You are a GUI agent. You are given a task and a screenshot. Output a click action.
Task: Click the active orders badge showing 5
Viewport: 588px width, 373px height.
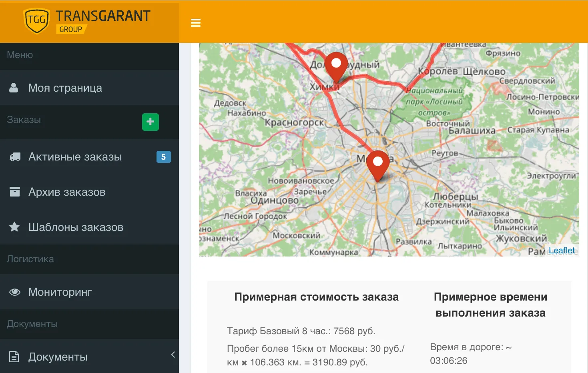coord(164,157)
